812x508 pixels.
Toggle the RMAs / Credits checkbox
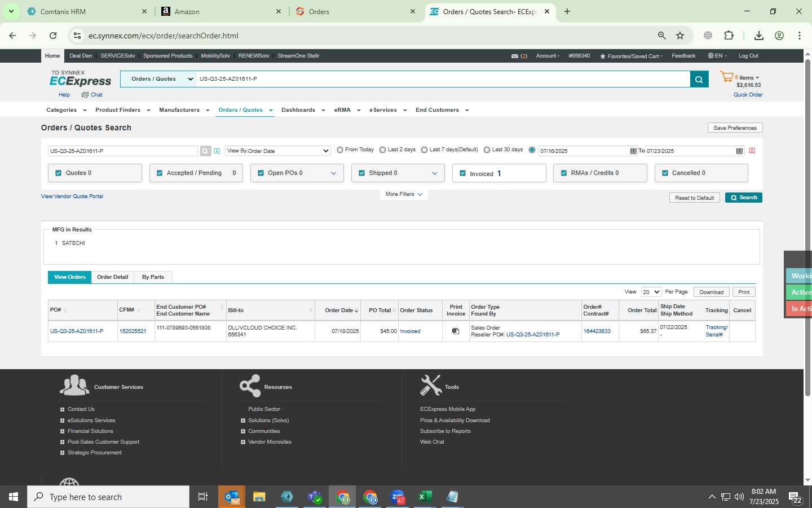click(564, 173)
